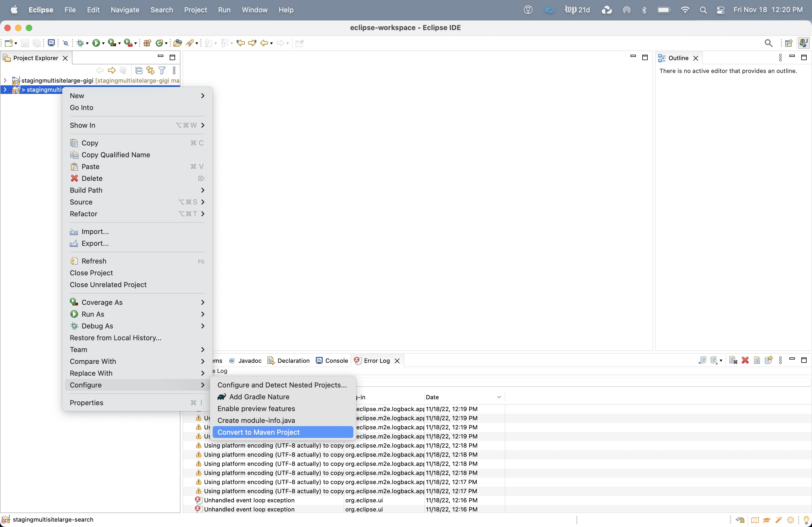This screenshot has width=812, height=527.
Task: Select the Java perspective button
Action: (803, 43)
